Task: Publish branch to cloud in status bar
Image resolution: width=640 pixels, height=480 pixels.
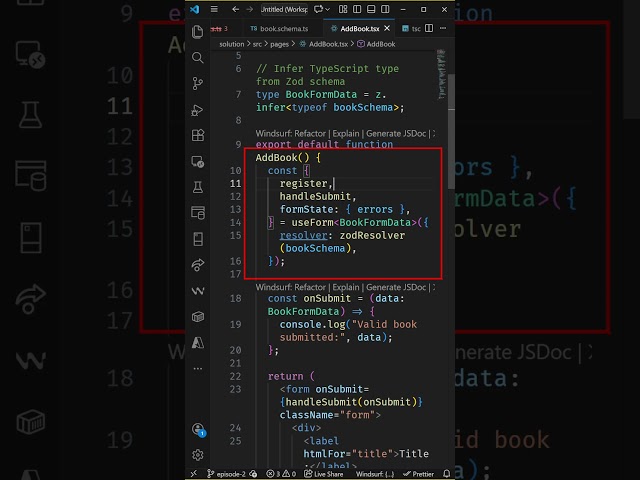Action: (253, 473)
